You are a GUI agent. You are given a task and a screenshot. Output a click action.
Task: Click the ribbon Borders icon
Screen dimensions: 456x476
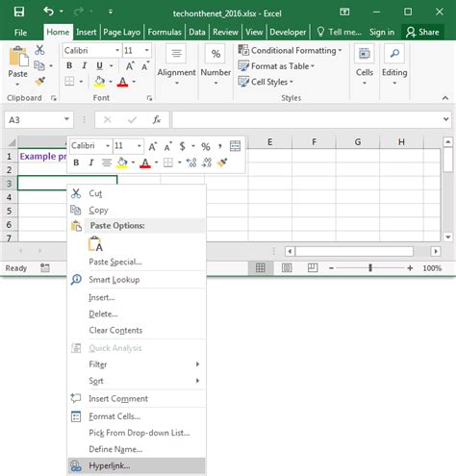click(69, 82)
